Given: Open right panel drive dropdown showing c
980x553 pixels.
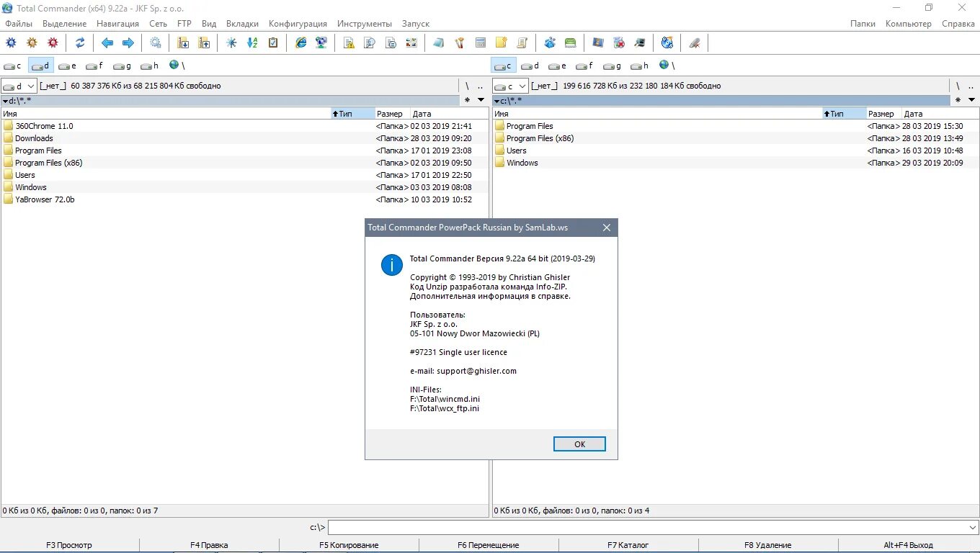Looking at the screenshot, I should click(x=510, y=86).
